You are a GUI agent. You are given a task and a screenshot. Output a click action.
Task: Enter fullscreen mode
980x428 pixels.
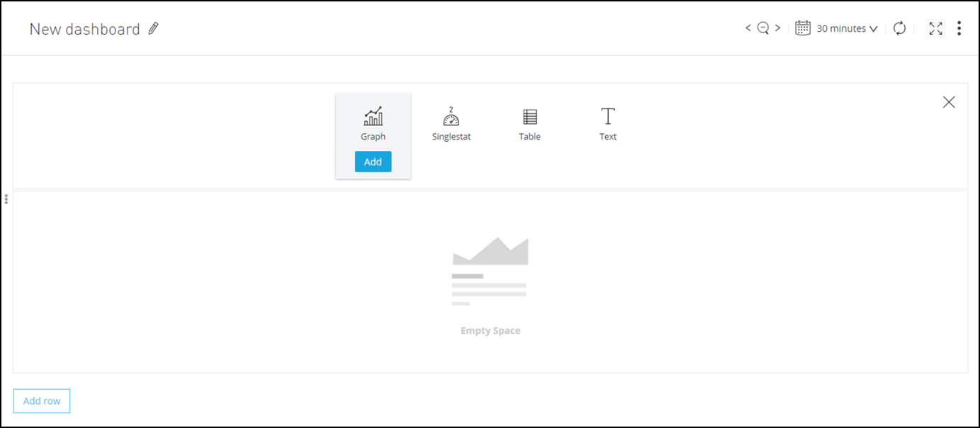(936, 28)
